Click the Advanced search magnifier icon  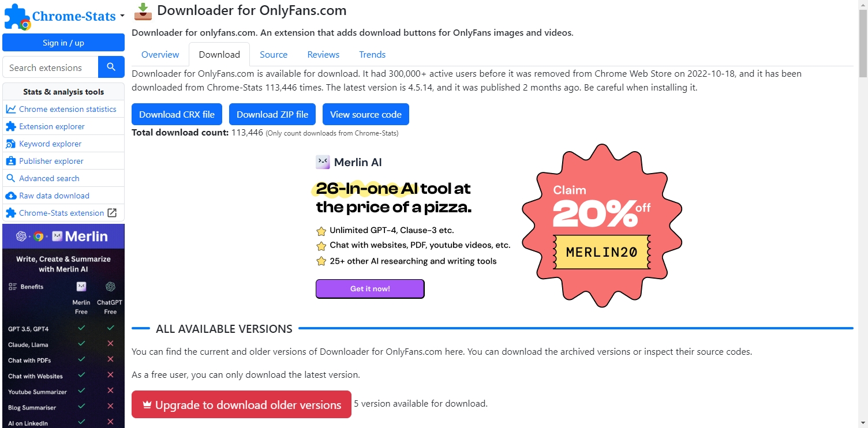(x=10, y=178)
